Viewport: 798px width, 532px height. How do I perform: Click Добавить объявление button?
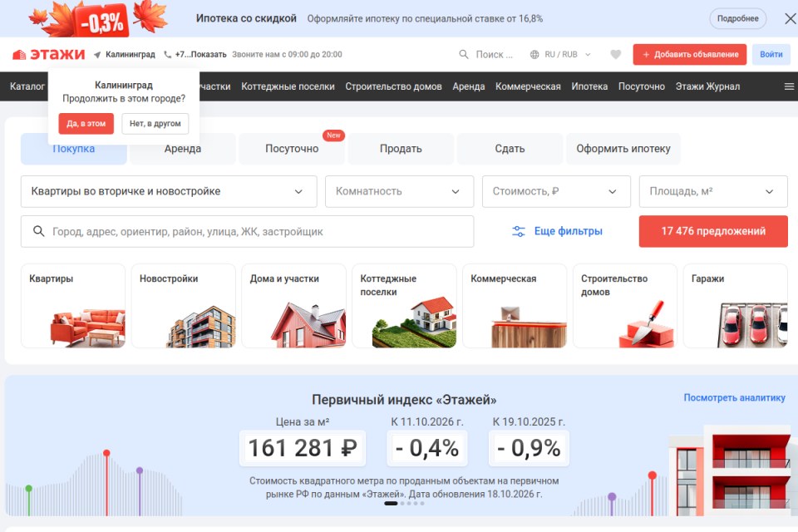[x=690, y=55]
